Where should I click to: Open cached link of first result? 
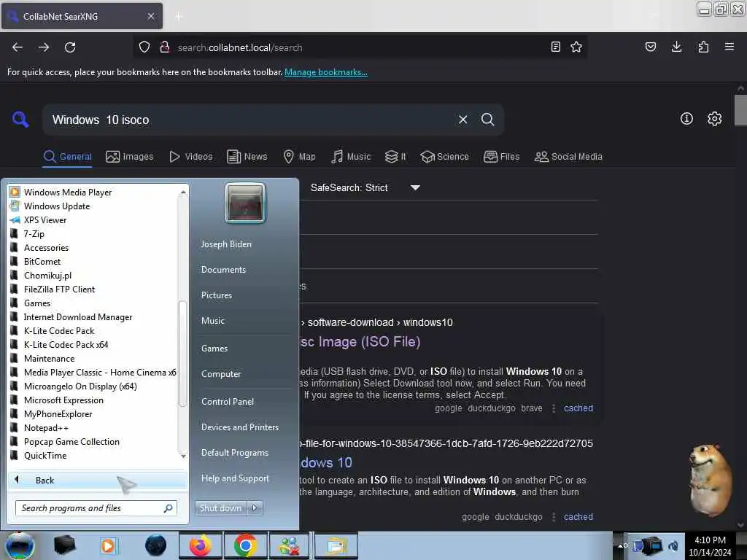[x=578, y=408]
